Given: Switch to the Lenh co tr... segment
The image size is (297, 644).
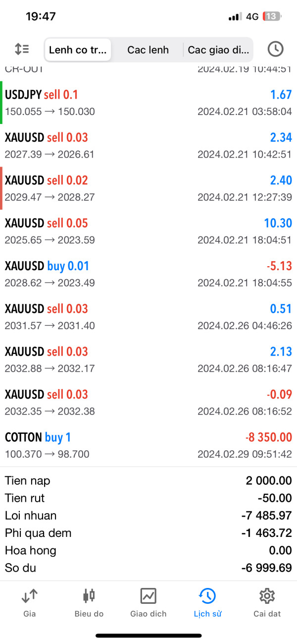Looking at the screenshot, I should (x=78, y=50).
